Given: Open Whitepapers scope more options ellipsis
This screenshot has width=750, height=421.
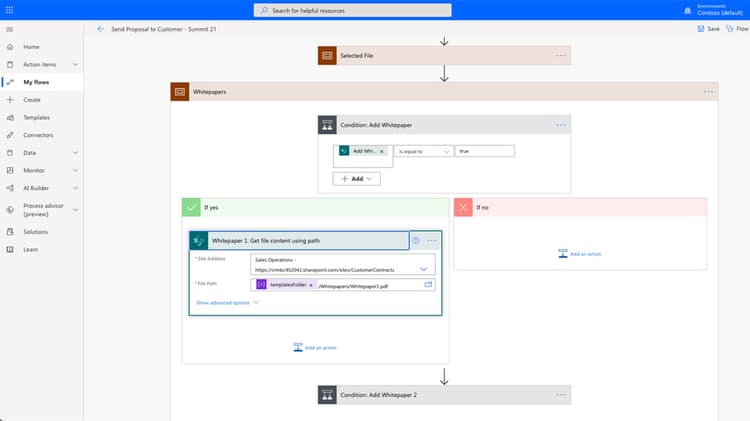Looking at the screenshot, I should 708,92.
